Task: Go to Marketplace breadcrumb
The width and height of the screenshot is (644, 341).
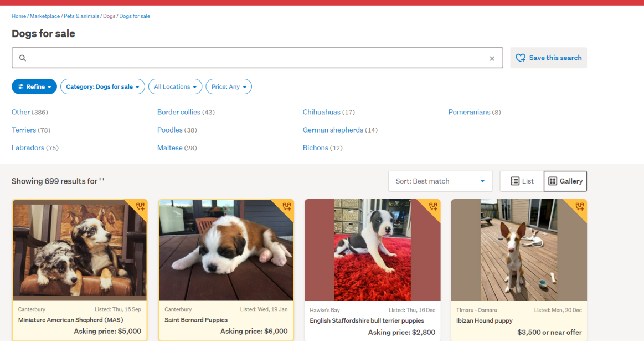Action: [45, 16]
